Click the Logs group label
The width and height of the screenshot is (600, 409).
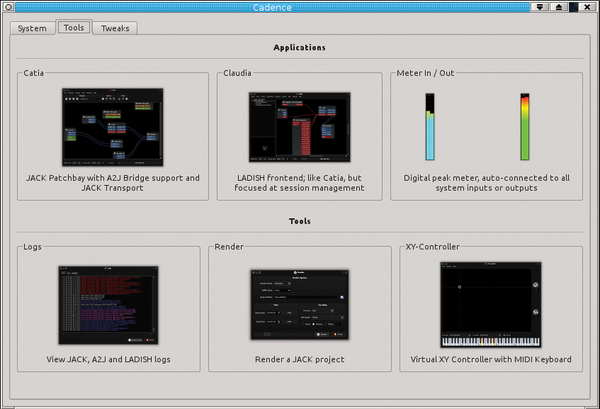click(32, 247)
